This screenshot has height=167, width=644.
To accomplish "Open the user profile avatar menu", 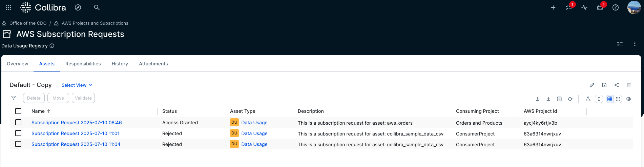I will 633,7.
